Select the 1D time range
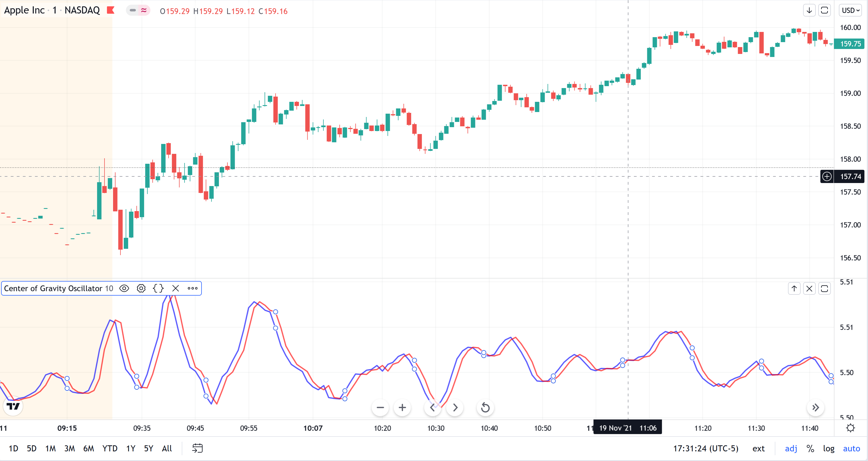Image resolution: width=868 pixels, height=461 pixels. [x=13, y=449]
